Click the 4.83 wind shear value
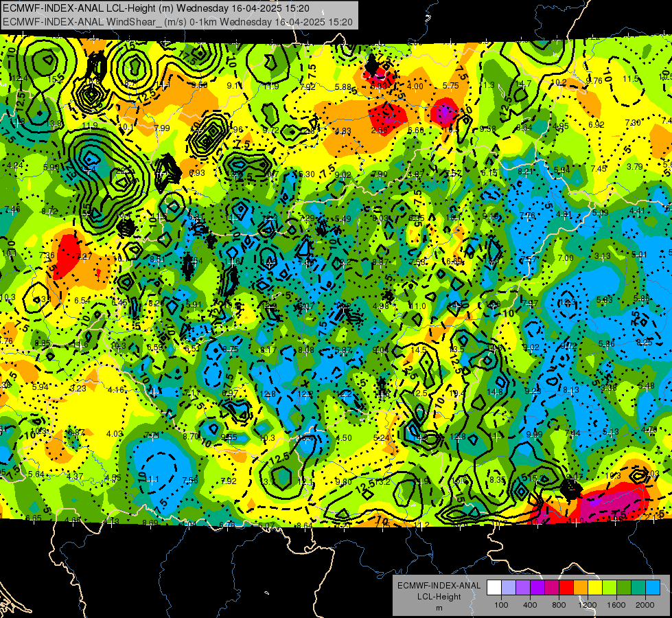Screen dimensions: 672x618 point(343,130)
